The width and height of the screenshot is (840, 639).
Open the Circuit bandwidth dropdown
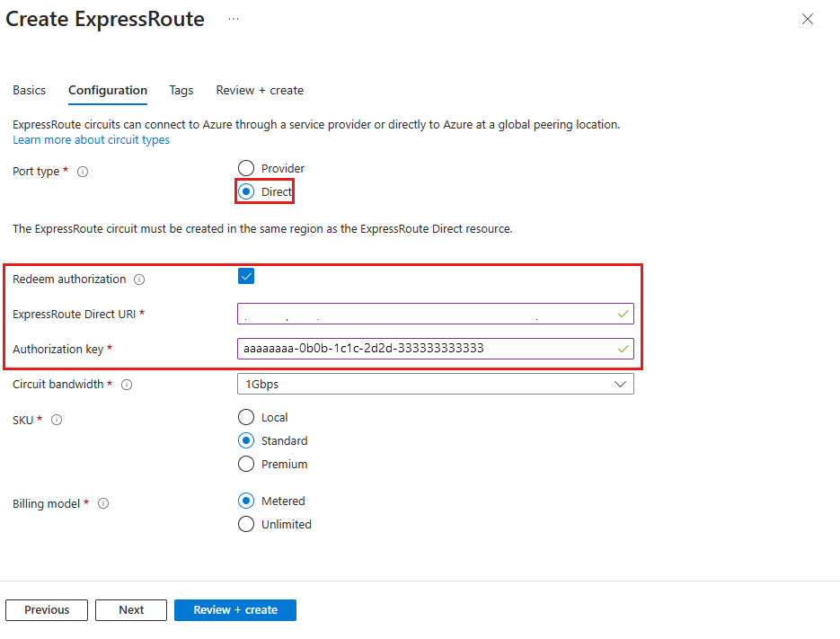pyautogui.click(x=436, y=383)
